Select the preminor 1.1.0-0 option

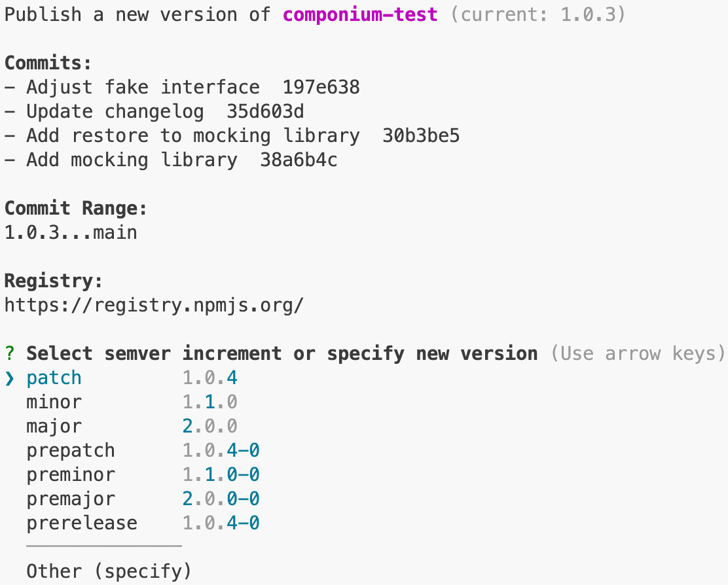[x=70, y=474]
